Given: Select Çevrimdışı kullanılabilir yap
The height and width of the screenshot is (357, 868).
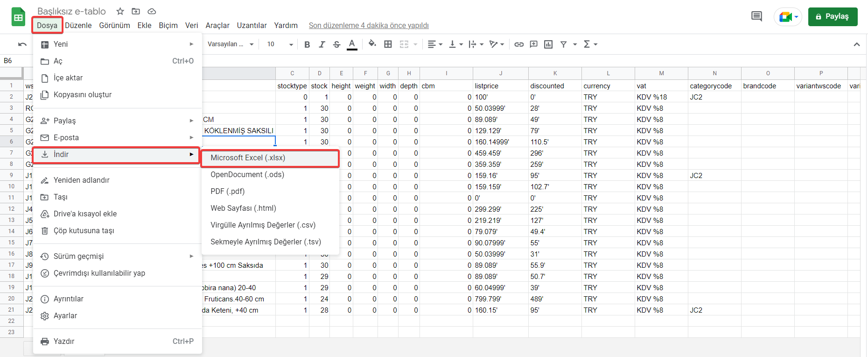Looking at the screenshot, I should tap(117, 273).
